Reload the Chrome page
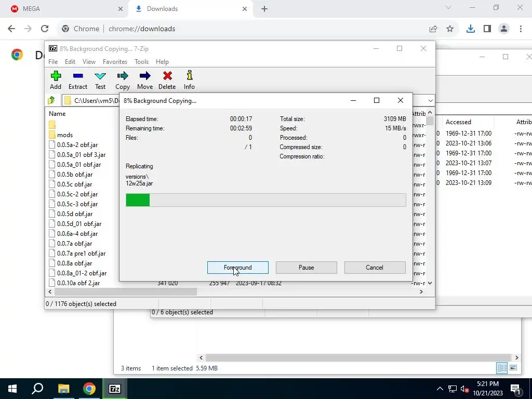The width and height of the screenshot is (532, 399). (45, 29)
